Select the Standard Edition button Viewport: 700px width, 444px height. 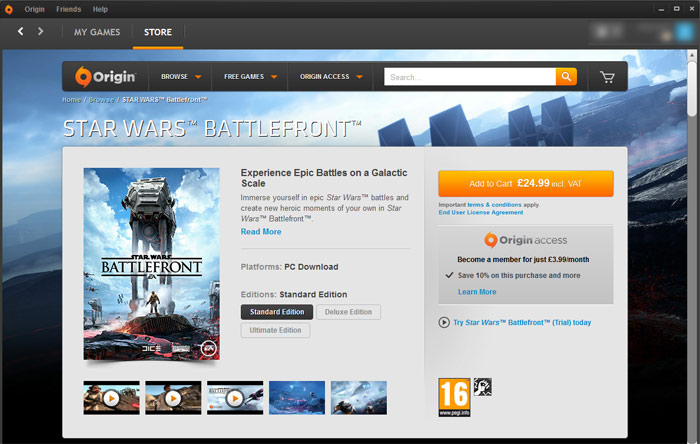tap(277, 312)
